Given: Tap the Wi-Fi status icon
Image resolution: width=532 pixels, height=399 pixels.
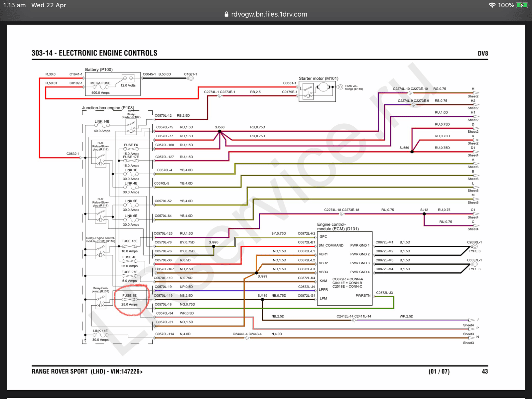Looking at the screenshot, I should [x=492, y=5].
